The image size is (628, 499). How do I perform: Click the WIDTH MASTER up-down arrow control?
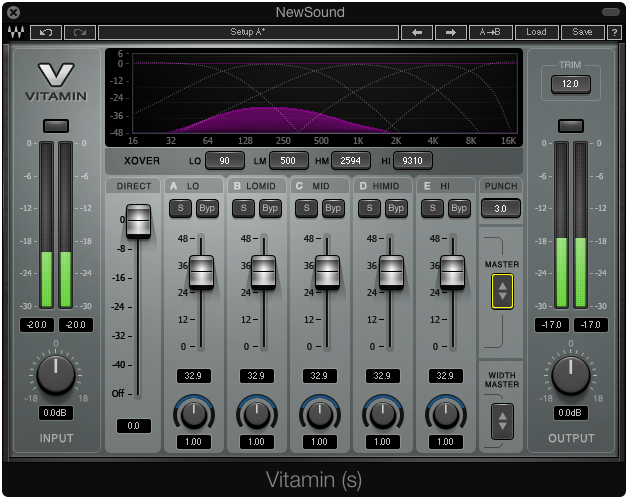pos(502,422)
